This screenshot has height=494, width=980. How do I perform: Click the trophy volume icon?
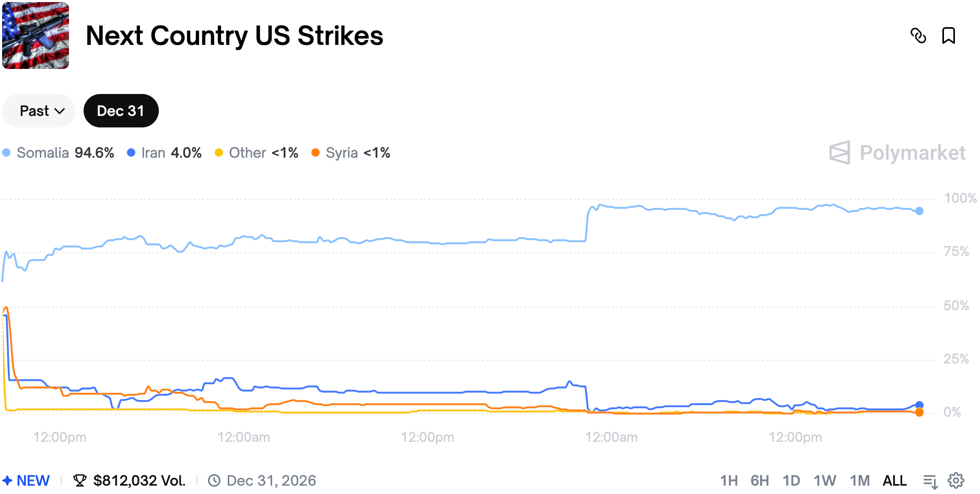(80, 480)
